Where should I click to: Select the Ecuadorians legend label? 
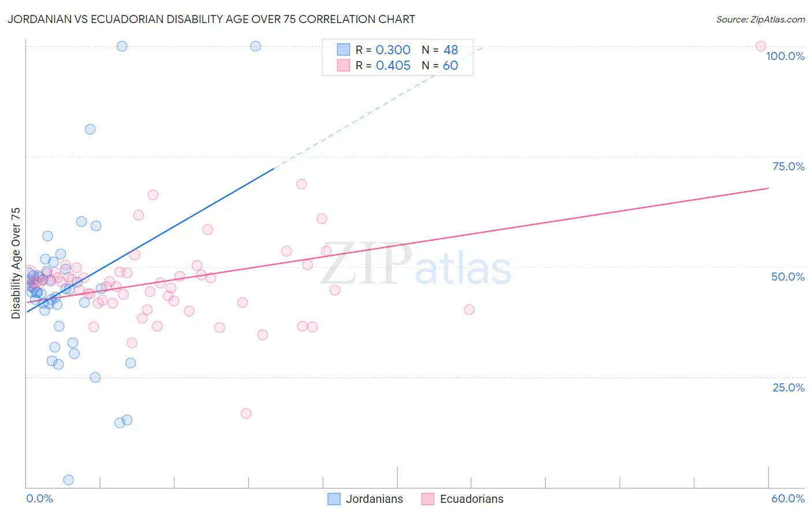pos(472,499)
